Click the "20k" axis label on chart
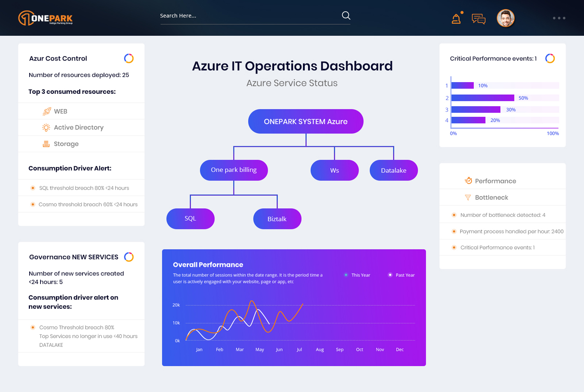Screen dimensions: 584x392 [176, 305]
